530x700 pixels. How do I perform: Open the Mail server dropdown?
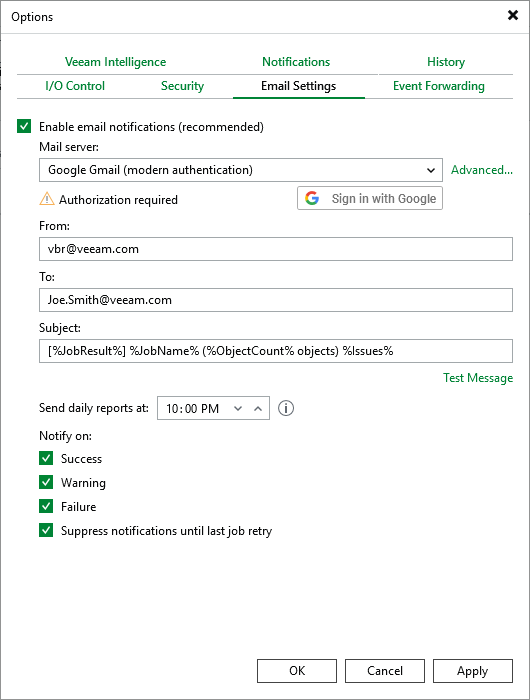pyautogui.click(x=241, y=170)
